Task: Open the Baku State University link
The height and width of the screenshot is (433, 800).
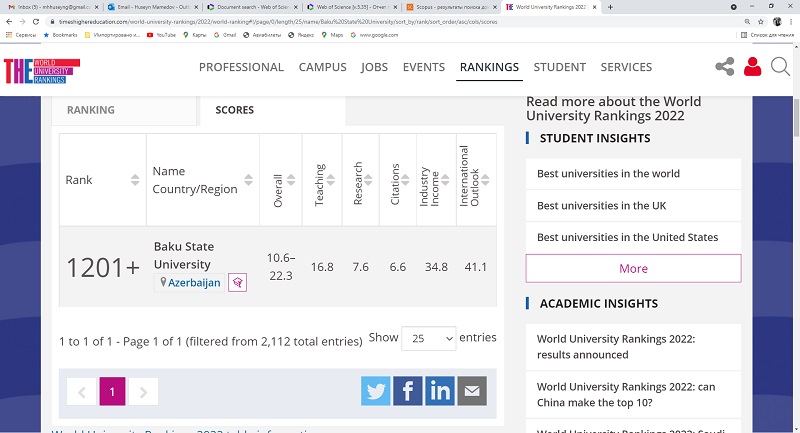Action: point(183,255)
